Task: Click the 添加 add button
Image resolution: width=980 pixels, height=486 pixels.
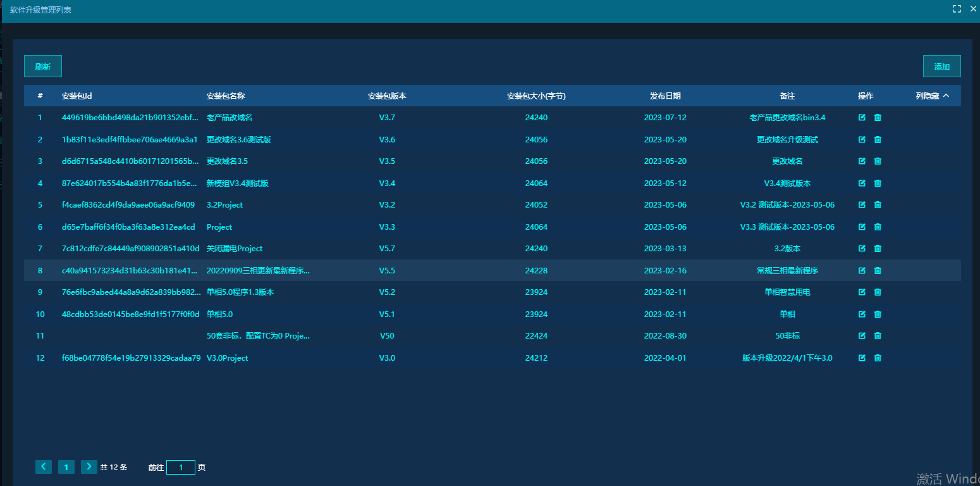Action: 942,66
